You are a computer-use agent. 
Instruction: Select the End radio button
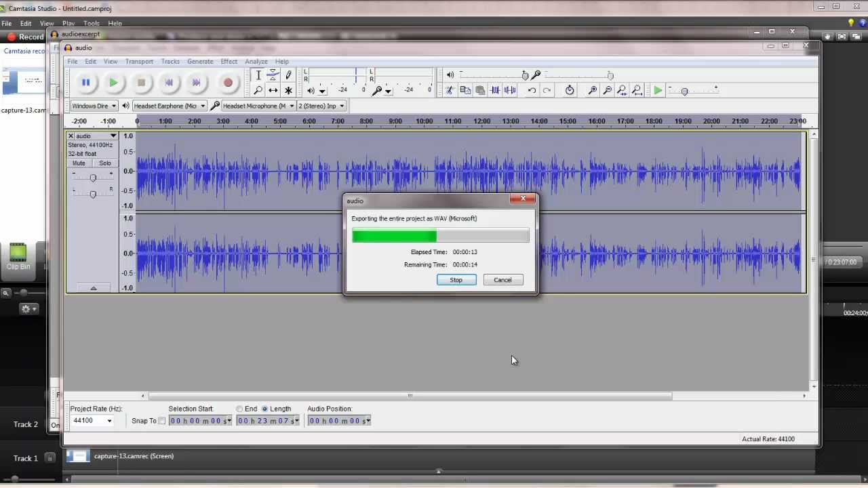click(x=239, y=409)
